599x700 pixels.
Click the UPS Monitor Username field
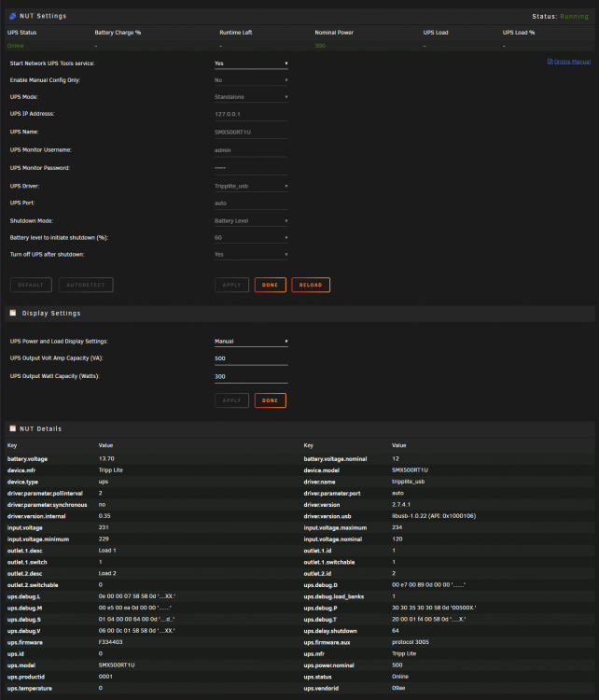pyautogui.click(x=251, y=150)
